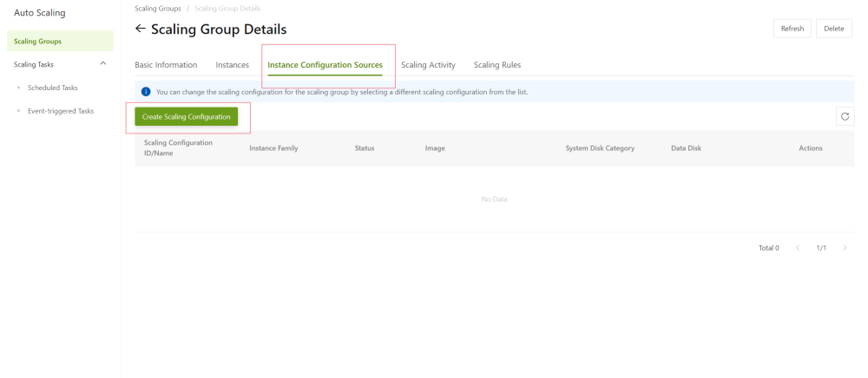Click the back arrow beside Scaling Group Details
Image resolution: width=868 pixels, height=378 pixels.
[140, 29]
